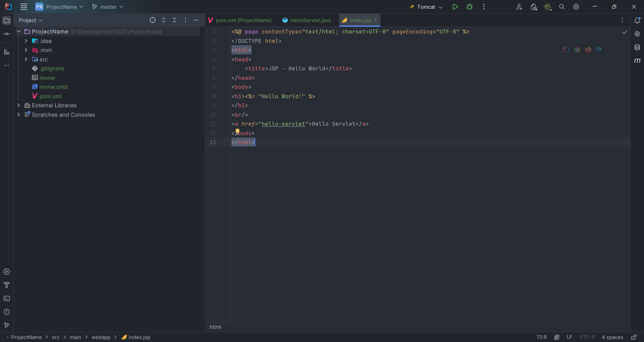The width and height of the screenshot is (644, 342).
Task: Click the intention lightbulb in editor
Action: (237, 131)
